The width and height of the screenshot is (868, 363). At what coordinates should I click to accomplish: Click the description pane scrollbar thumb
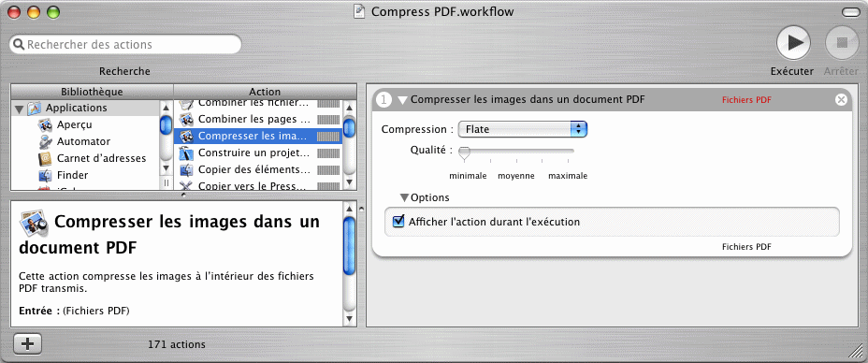click(x=349, y=245)
